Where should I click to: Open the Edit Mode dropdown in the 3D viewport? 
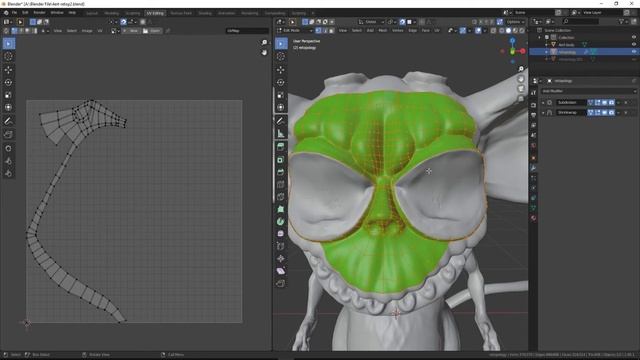point(295,31)
